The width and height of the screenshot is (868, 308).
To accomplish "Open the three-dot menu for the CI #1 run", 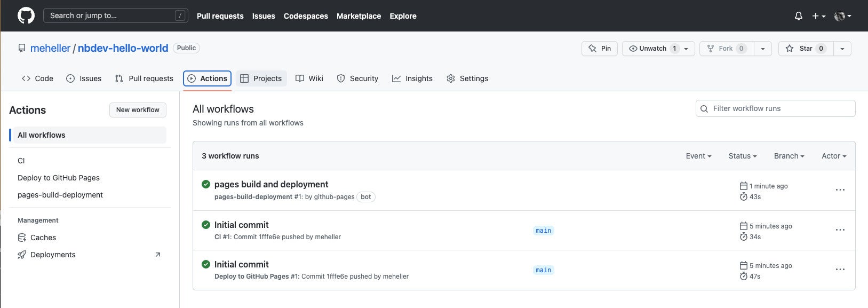I will click(840, 230).
